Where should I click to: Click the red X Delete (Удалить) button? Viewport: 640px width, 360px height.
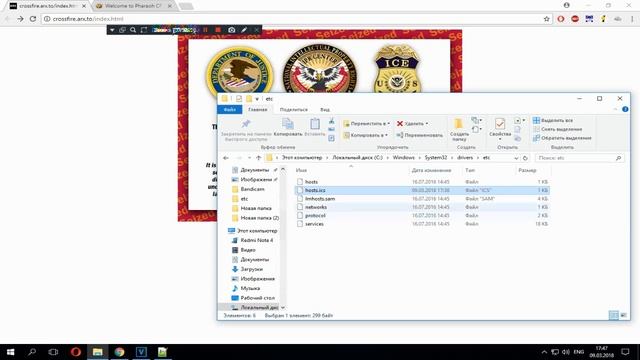point(412,124)
